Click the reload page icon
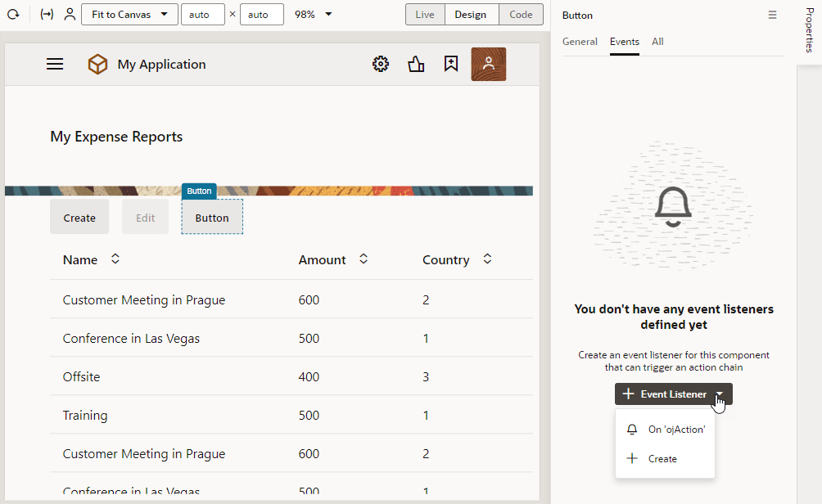This screenshot has width=822, height=504. [13, 15]
